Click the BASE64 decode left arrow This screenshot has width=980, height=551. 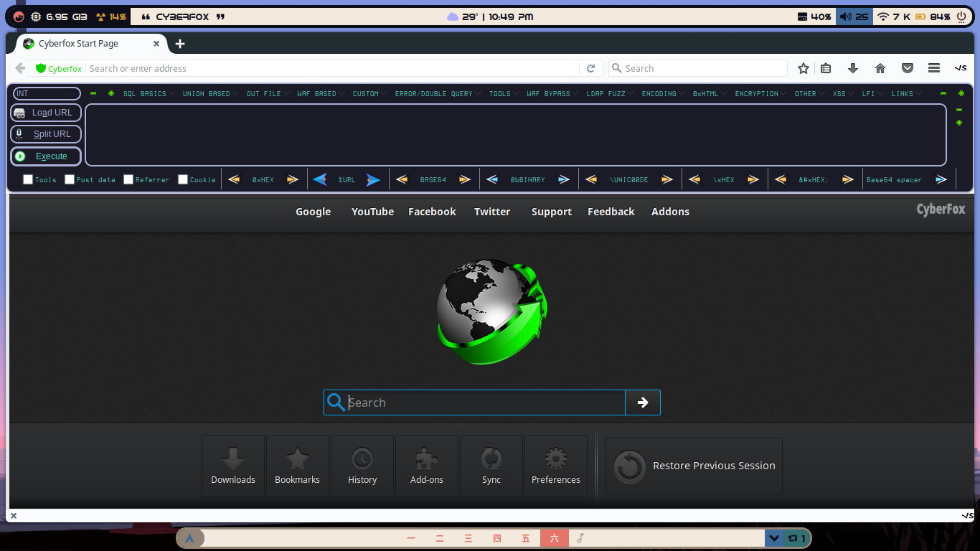click(402, 179)
